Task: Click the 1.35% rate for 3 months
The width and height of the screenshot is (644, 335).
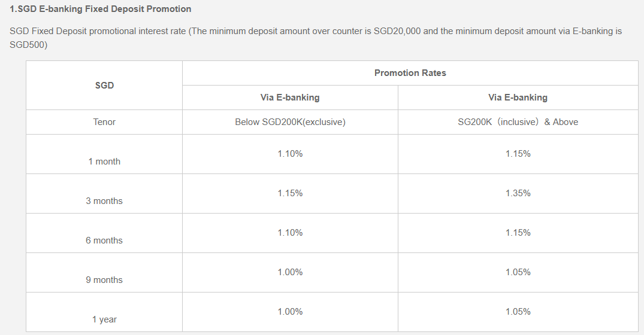Action: point(518,193)
